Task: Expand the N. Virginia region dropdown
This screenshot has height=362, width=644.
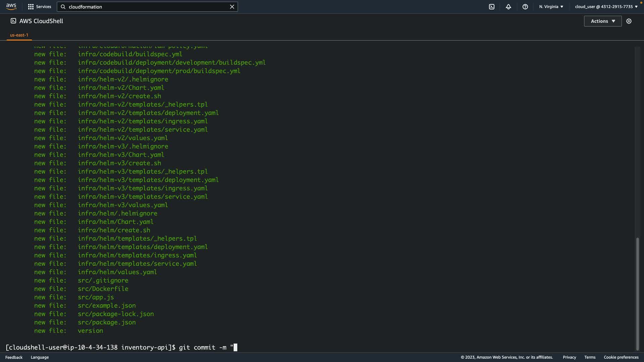Action: (551, 7)
